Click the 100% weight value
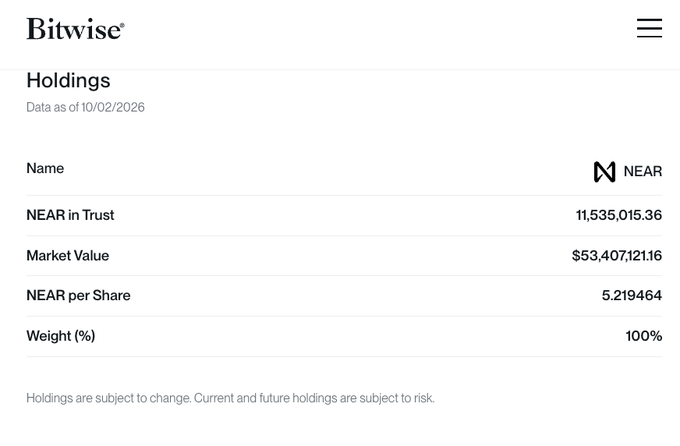The image size is (680, 446). point(644,336)
